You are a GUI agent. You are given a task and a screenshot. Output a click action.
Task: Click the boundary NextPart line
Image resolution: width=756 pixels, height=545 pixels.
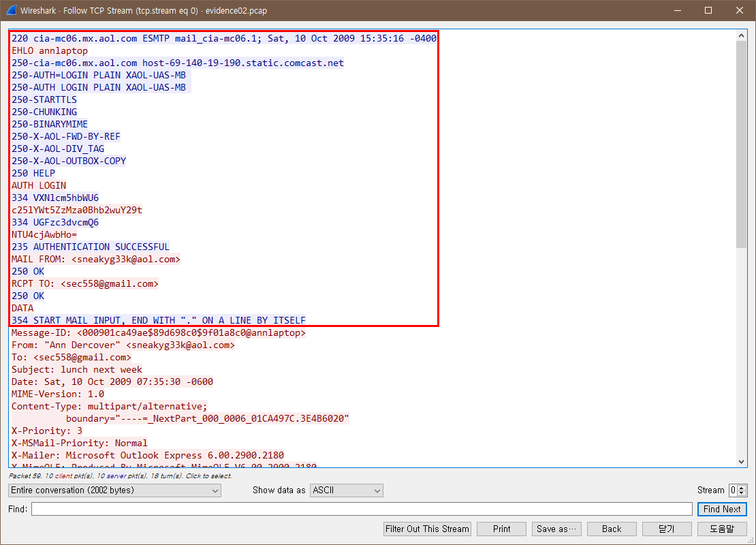point(207,419)
